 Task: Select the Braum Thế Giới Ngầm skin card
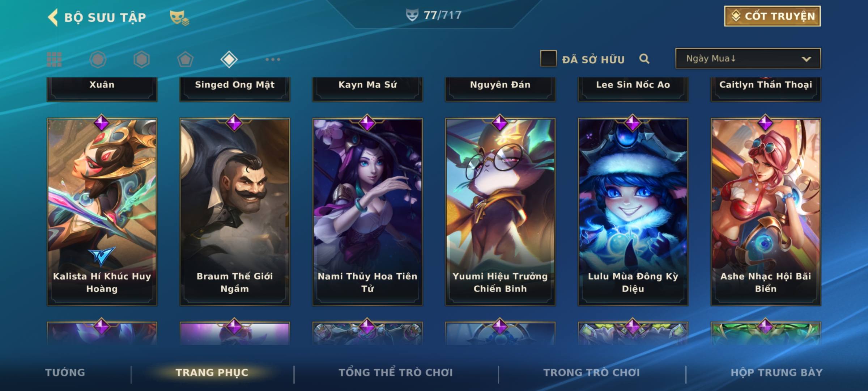235,212
